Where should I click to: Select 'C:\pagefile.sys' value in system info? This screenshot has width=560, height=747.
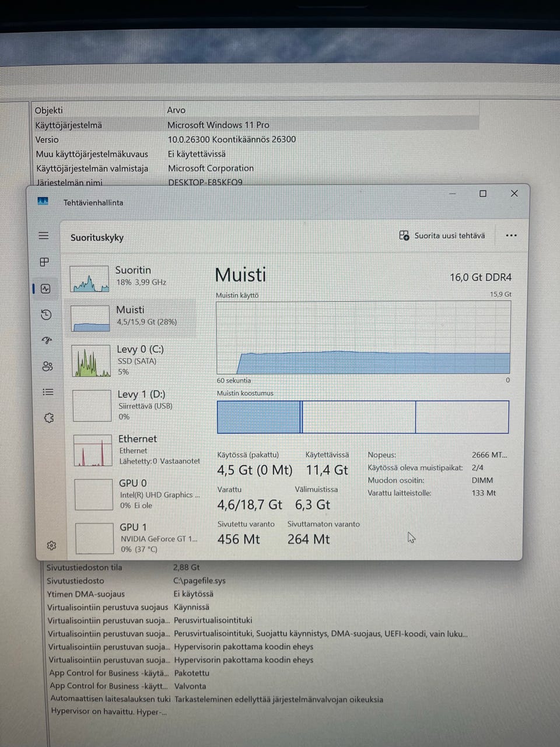(199, 581)
